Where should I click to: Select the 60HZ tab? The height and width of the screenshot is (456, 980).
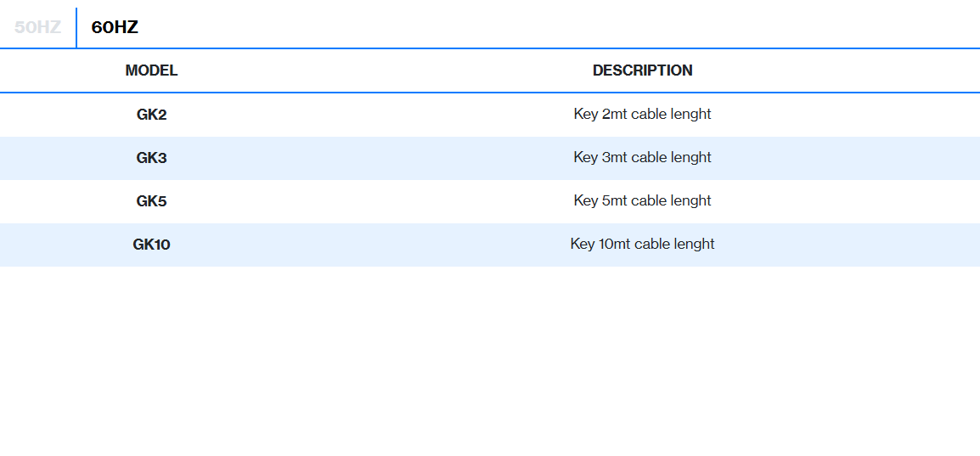[x=115, y=27]
